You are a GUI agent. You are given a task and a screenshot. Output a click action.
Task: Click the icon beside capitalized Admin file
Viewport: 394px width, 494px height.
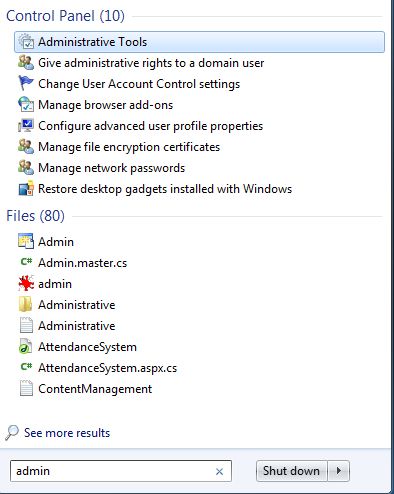(x=26, y=241)
